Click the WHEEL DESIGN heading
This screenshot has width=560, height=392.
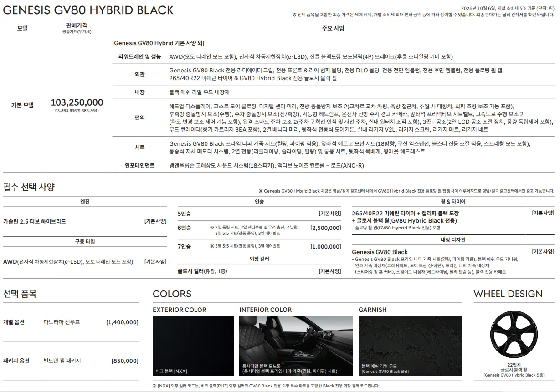click(508, 294)
